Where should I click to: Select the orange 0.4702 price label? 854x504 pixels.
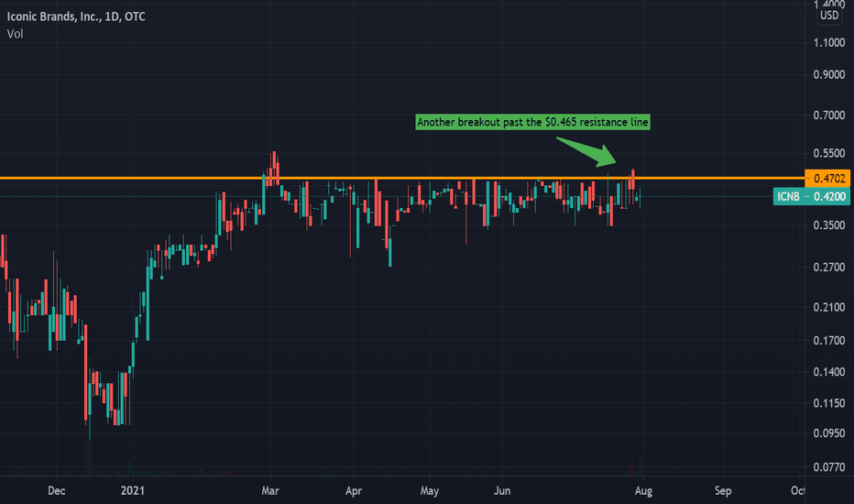point(827,178)
